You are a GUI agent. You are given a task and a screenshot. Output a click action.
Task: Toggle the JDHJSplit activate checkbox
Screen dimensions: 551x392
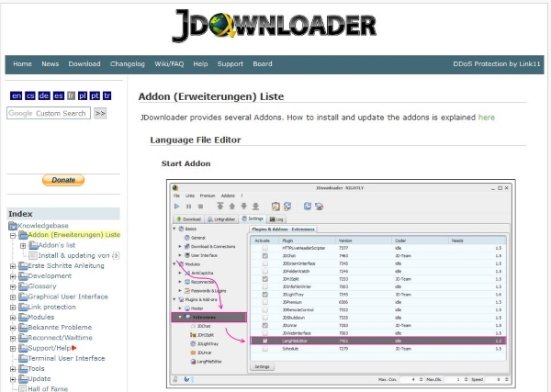coord(265,279)
